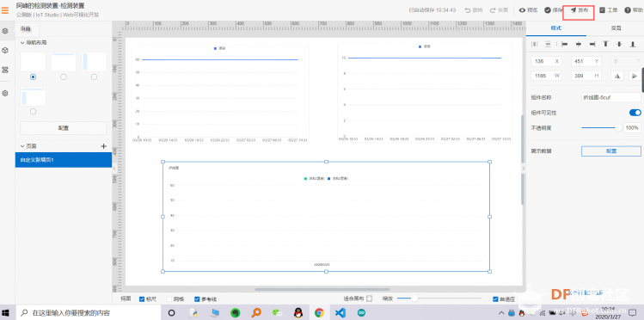Flip the component vertically
Viewport: 644px width, 320px height.
635,76
